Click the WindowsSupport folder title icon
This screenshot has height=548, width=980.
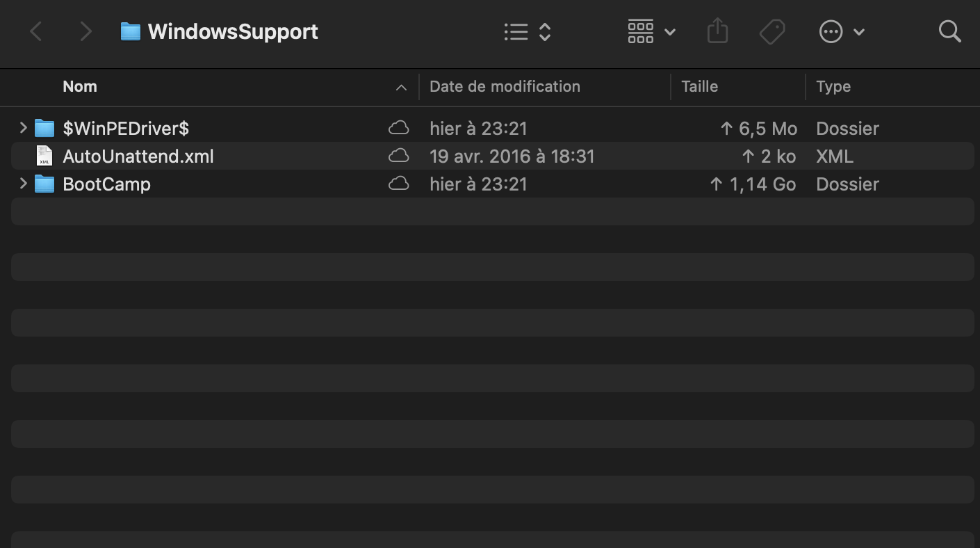(x=130, y=31)
